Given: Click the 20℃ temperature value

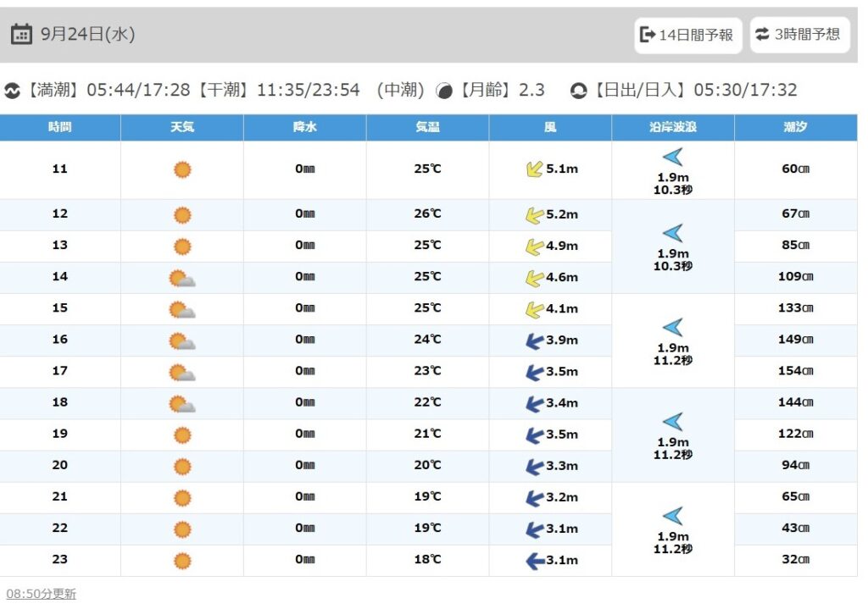Looking at the screenshot, I should (x=427, y=465).
